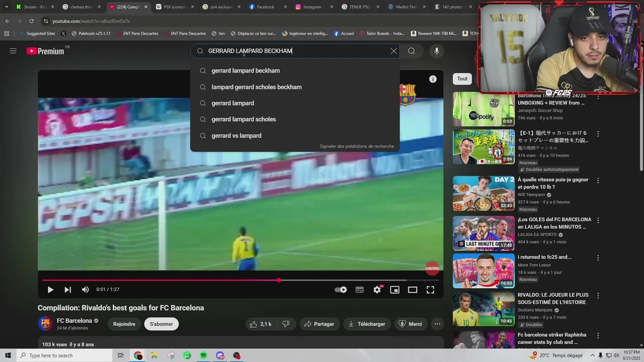
Task: Go back in the browser
Action: 7,21
